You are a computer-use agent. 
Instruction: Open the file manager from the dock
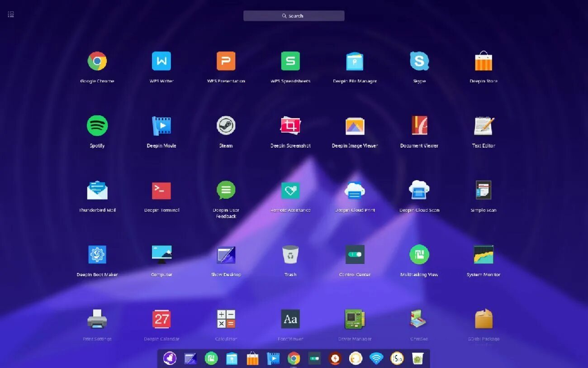pyautogui.click(x=232, y=359)
